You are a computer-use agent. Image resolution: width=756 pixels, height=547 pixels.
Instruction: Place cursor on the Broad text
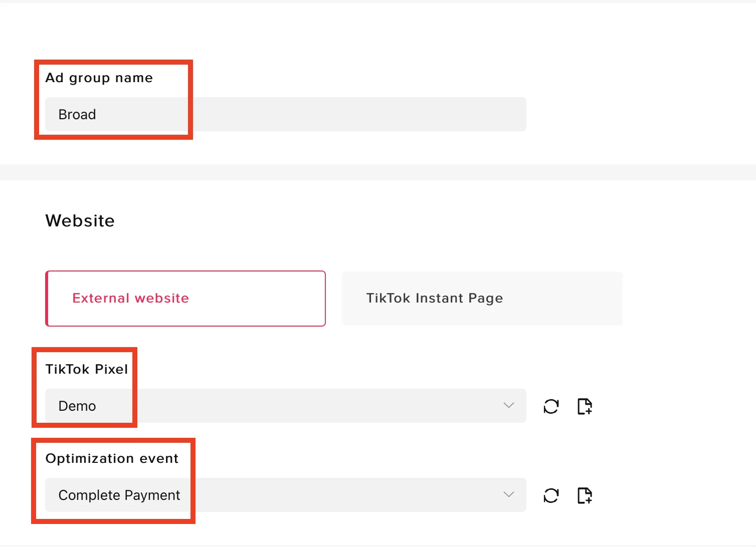click(77, 115)
